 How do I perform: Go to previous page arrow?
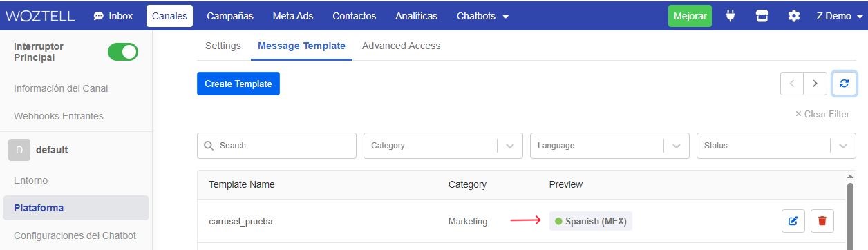(x=792, y=84)
